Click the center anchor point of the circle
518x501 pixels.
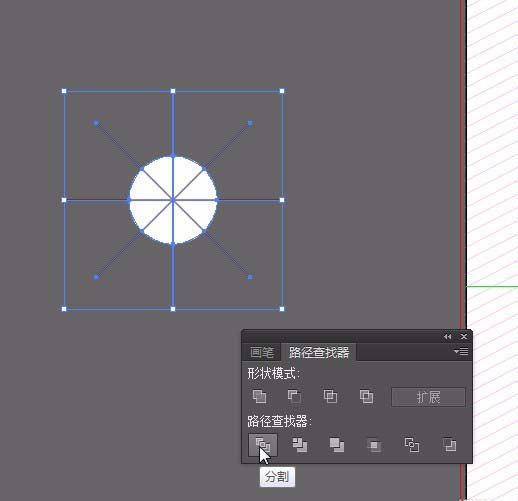pyautogui.click(x=173, y=200)
